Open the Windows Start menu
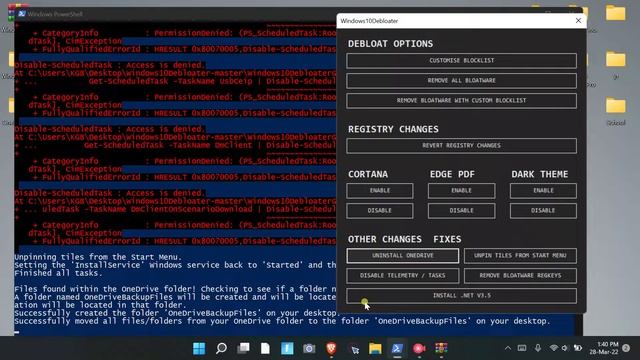Viewport: 640px width, 360px height. (199, 348)
